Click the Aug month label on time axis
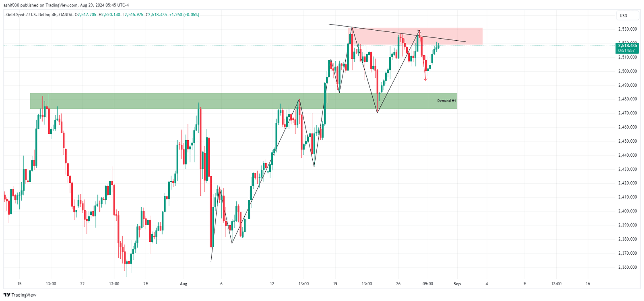644x301 pixels. click(x=184, y=284)
